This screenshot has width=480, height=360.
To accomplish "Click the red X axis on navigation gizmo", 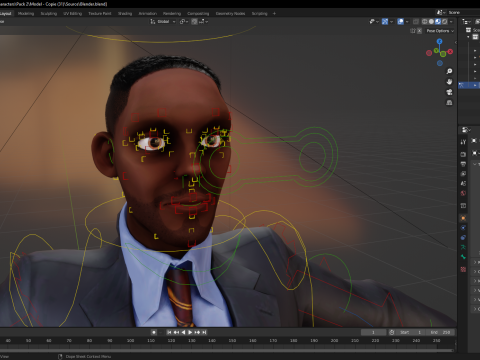I will click(450, 52).
